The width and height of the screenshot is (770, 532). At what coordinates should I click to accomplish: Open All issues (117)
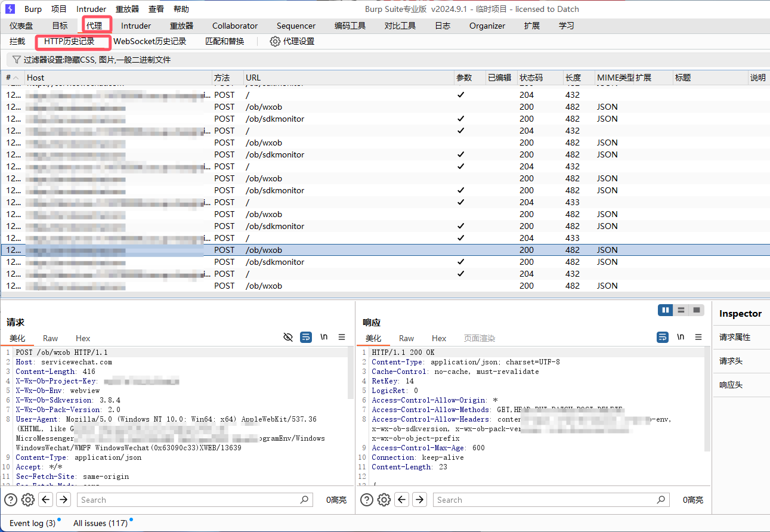tap(100, 523)
